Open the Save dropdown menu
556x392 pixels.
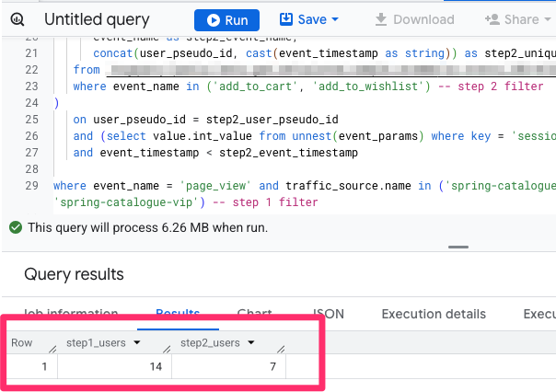(308, 19)
